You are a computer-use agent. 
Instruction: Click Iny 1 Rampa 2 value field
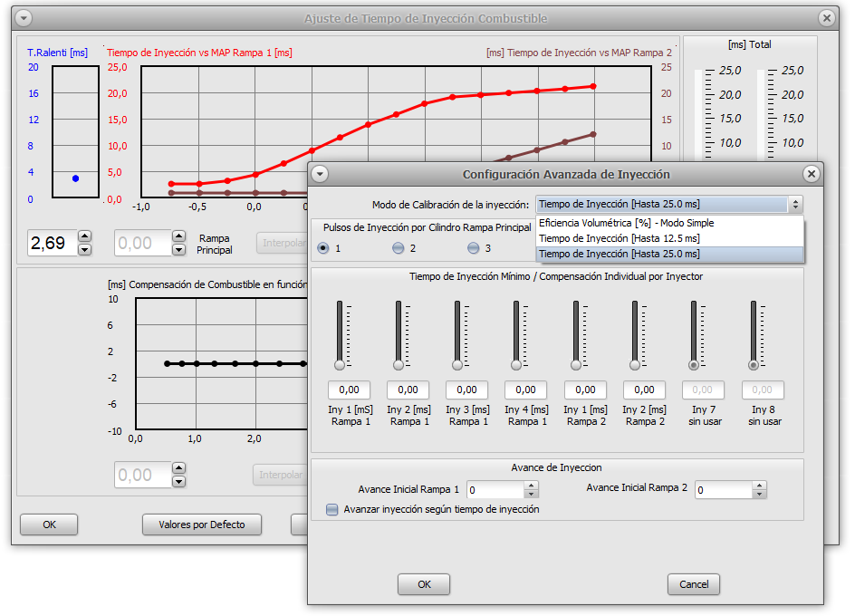pos(585,390)
